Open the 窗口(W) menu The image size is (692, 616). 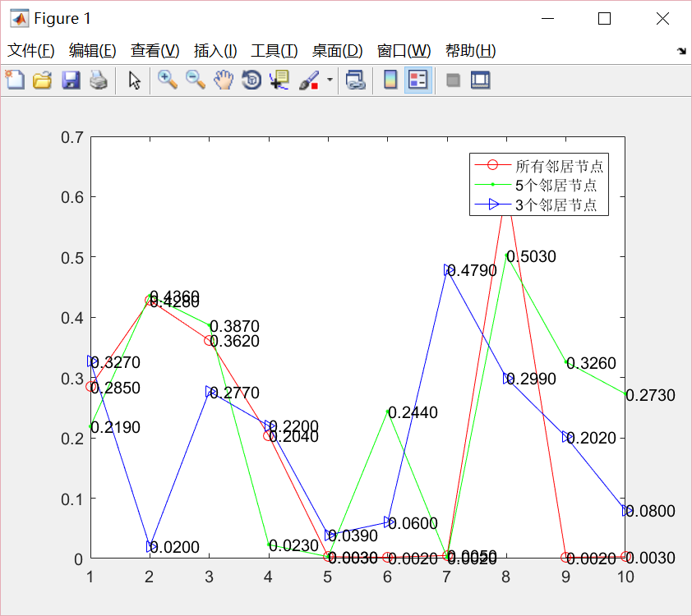coord(404,51)
